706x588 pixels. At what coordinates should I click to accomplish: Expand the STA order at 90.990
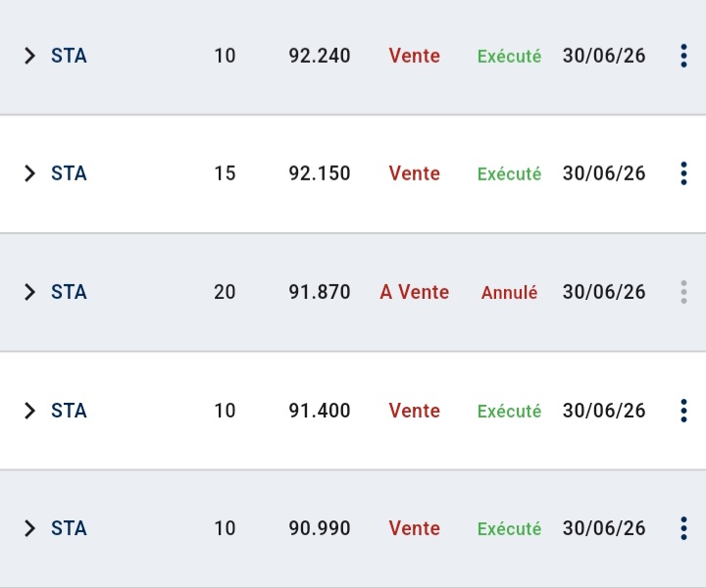click(29, 528)
